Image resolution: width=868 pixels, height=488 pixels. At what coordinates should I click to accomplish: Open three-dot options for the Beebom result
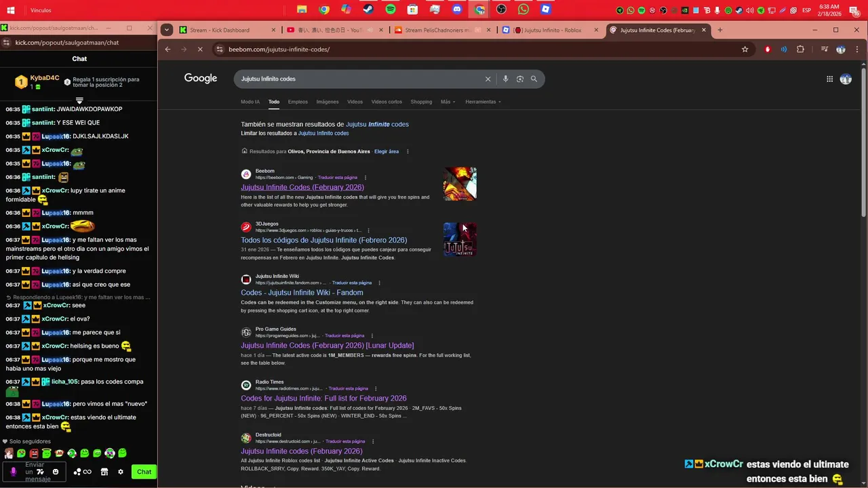pyautogui.click(x=365, y=178)
